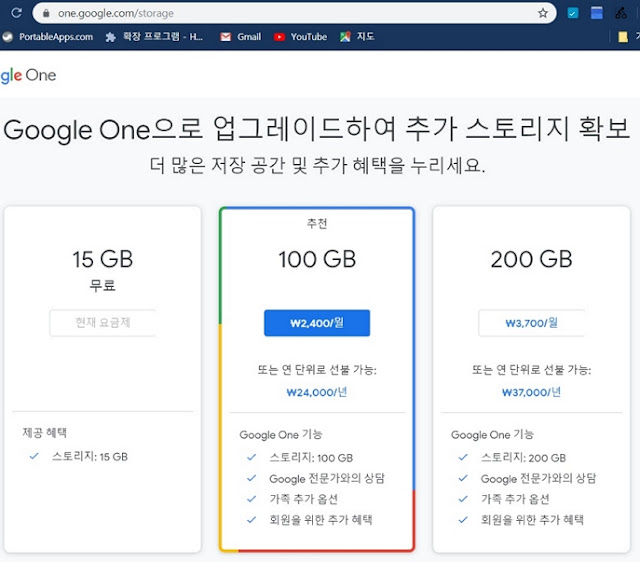Click Google One 기능 heading in 100 GB card
The image size is (640, 562).
point(281,435)
